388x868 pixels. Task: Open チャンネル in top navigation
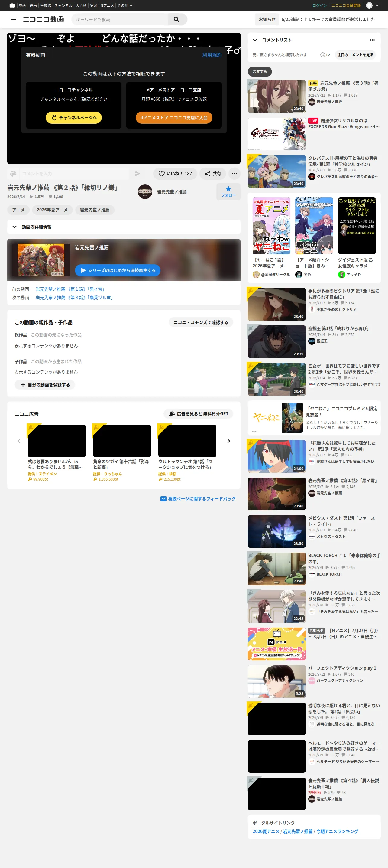(63, 5)
